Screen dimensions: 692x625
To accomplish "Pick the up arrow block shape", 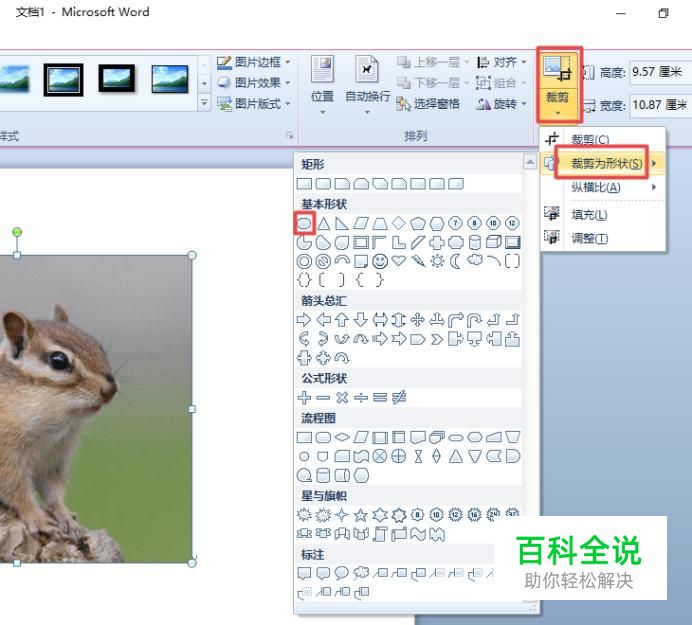I will [342, 320].
